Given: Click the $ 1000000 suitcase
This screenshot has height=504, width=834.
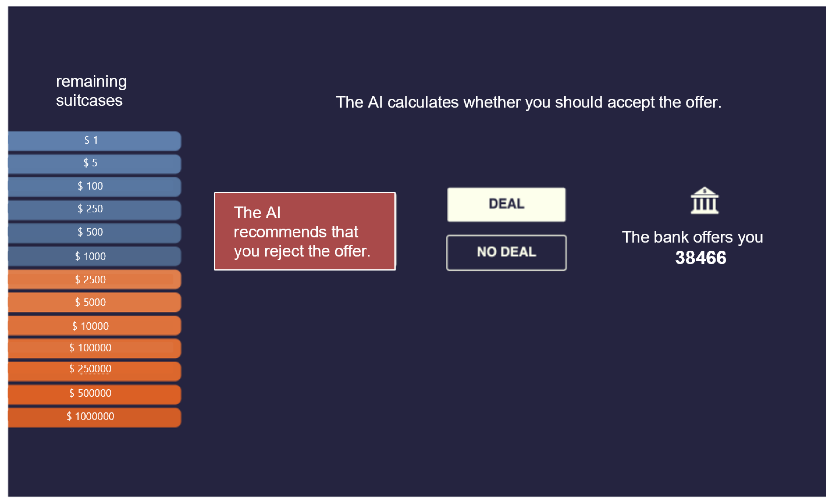Looking at the screenshot, I should [94, 417].
